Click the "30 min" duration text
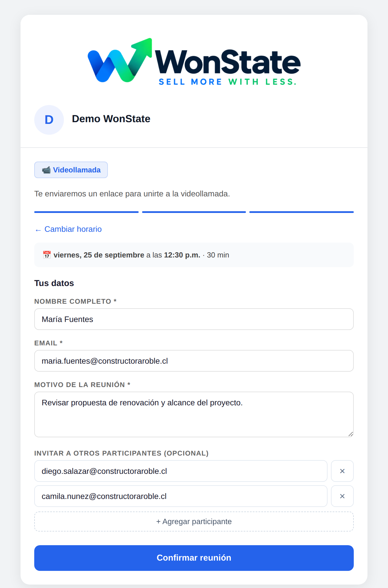The image size is (388, 588). 218,255
